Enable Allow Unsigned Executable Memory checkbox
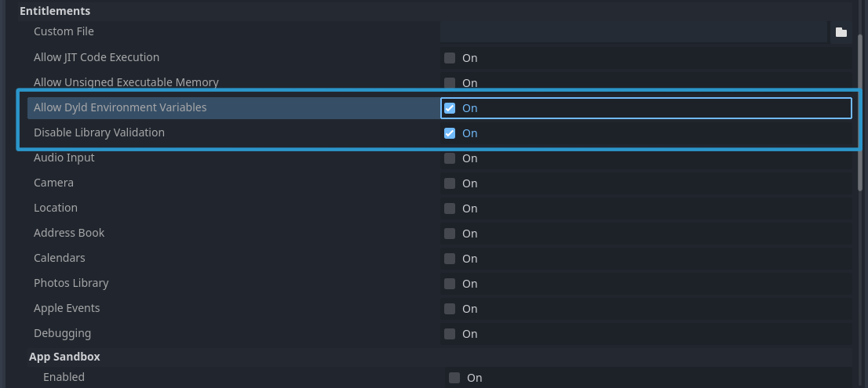 [450, 83]
